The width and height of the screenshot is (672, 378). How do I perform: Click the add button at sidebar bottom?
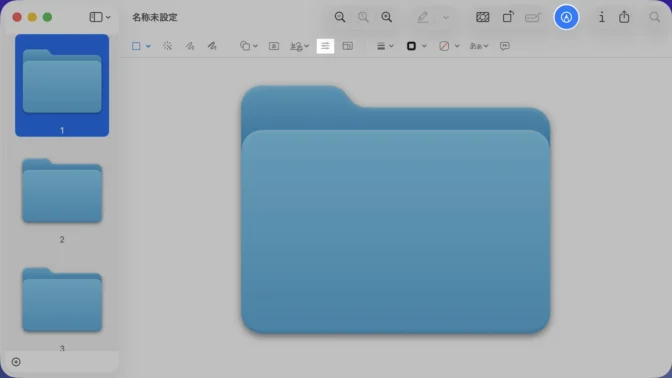[16, 362]
